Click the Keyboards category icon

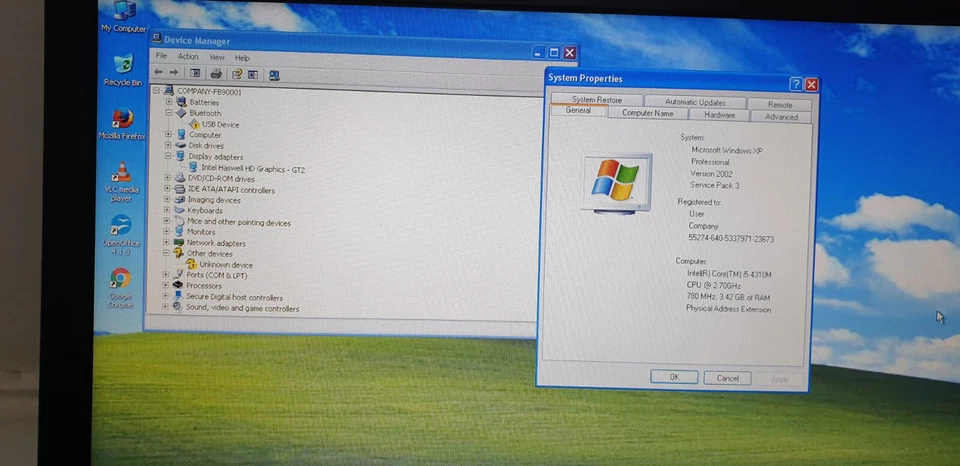click(x=179, y=211)
